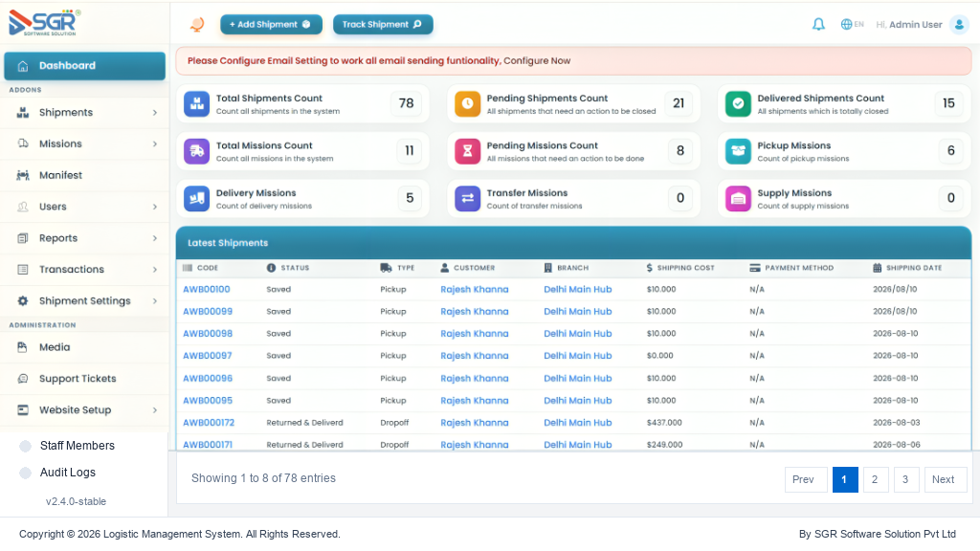The image size is (980, 551).
Task: Click the Dashboard home icon
Action: pos(23,66)
